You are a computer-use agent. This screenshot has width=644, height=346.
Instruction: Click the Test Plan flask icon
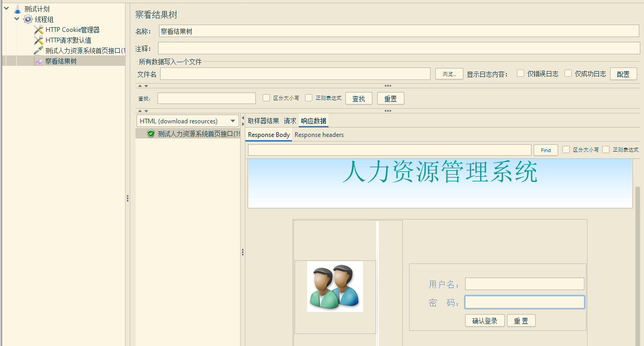point(17,9)
